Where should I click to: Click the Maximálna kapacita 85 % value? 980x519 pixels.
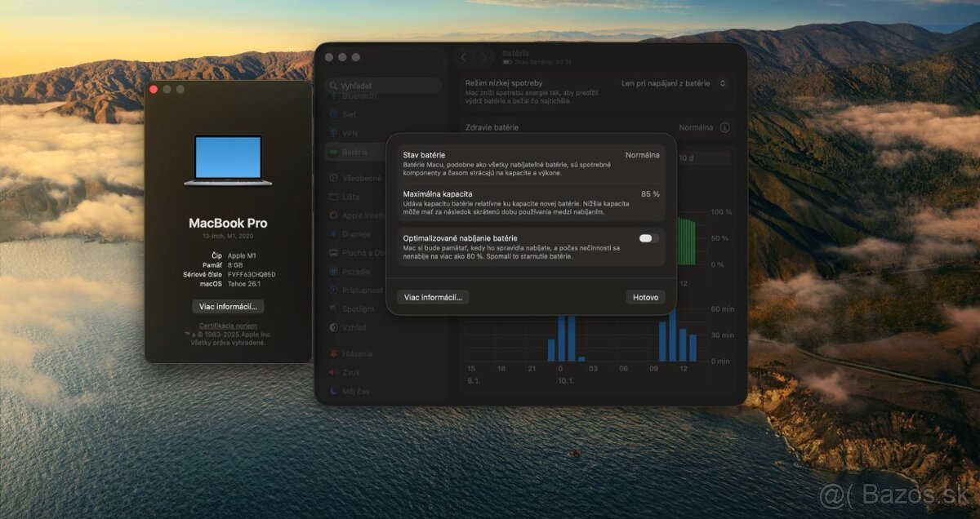pyautogui.click(x=650, y=194)
